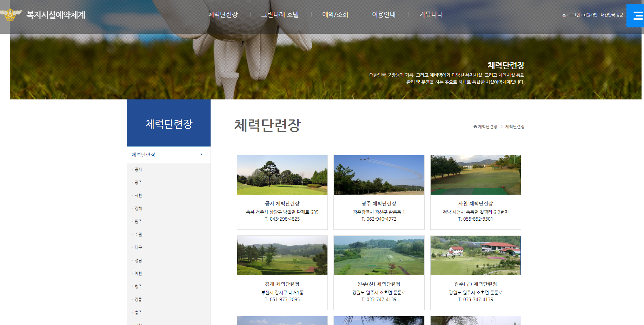Click the 복지시설예약체계 site title
The image size is (644, 325).
click(56, 15)
